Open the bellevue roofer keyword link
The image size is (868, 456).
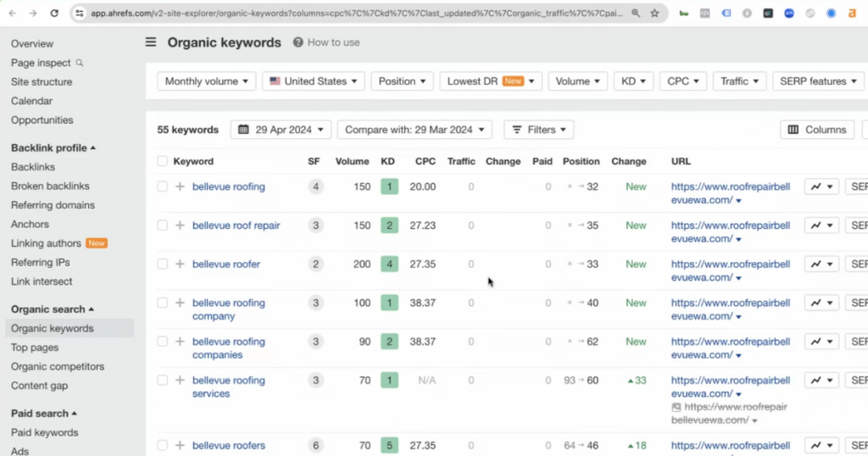click(x=225, y=264)
